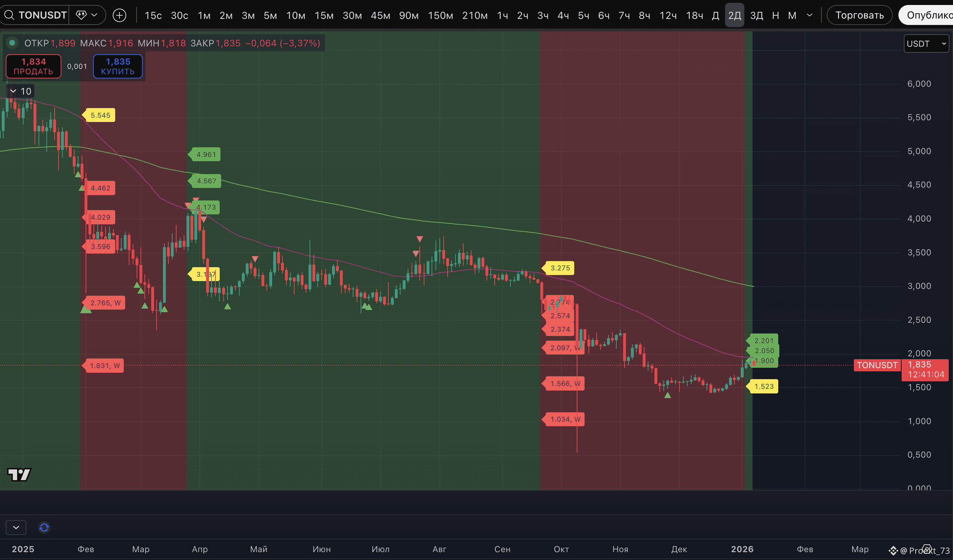Click the blue refresh icon in bottom panel

[x=44, y=527]
